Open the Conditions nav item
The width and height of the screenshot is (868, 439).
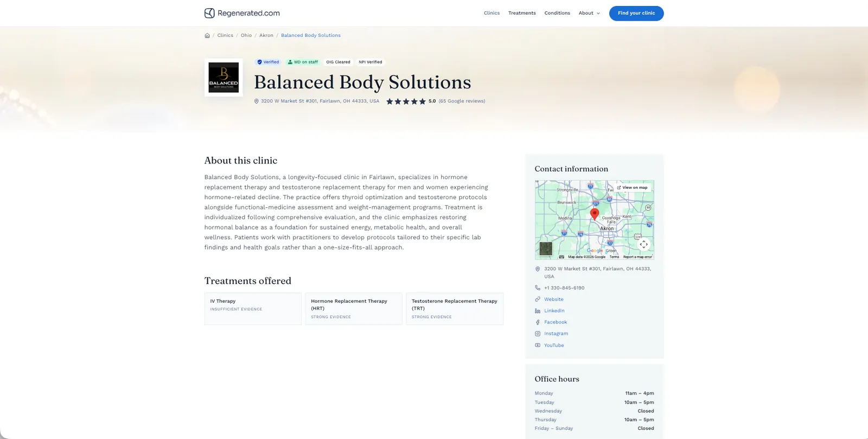click(x=557, y=13)
